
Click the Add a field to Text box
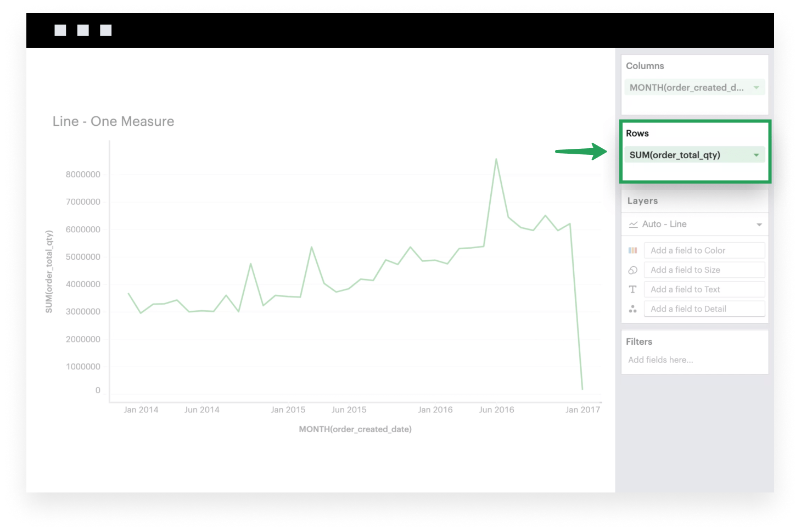pyautogui.click(x=704, y=289)
